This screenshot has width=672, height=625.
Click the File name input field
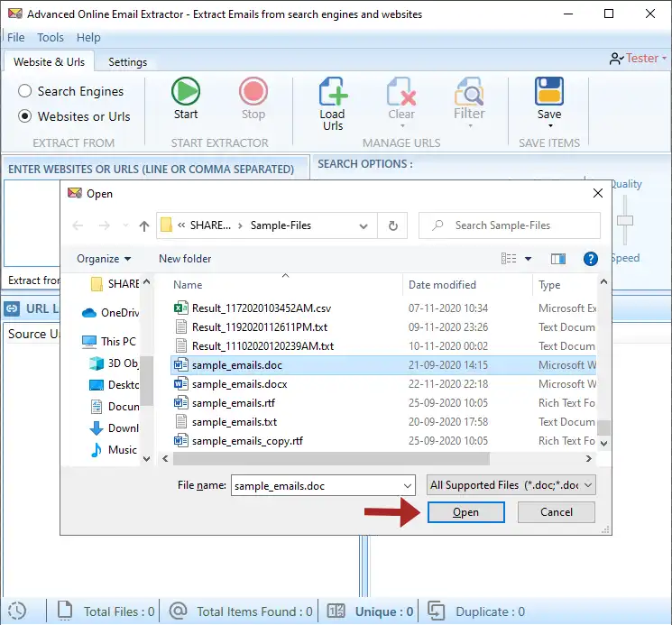tap(317, 486)
